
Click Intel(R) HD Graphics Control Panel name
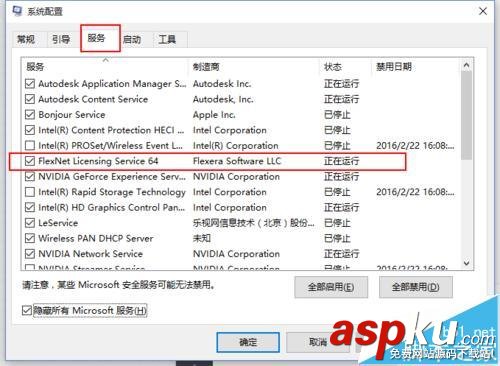[x=112, y=207]
